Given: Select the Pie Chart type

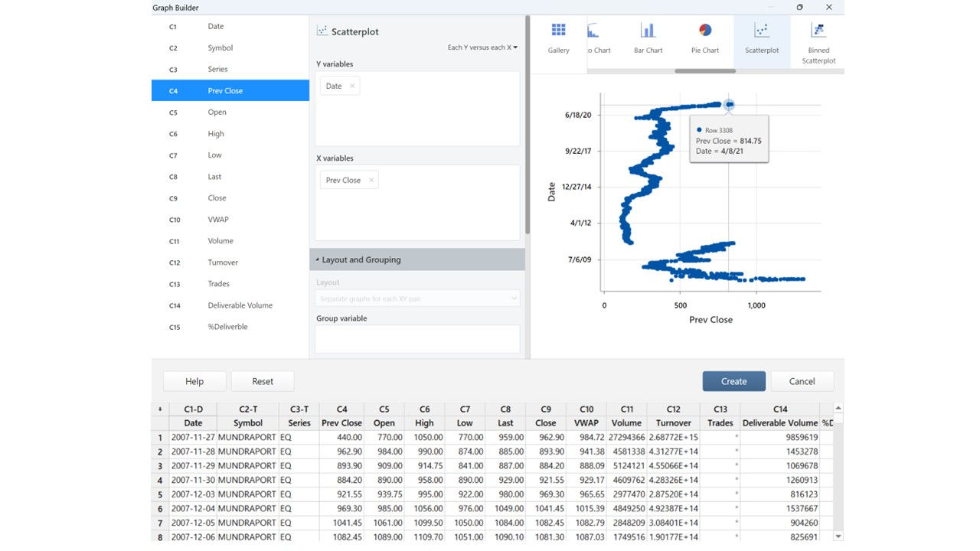Looking at the screenshot, I should (704, 38).
